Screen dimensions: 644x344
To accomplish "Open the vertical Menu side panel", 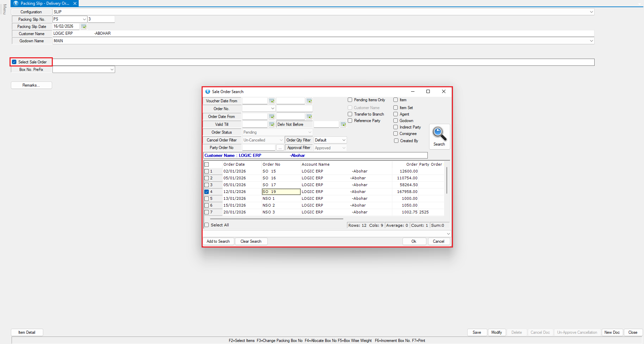I will click(4, 9).
